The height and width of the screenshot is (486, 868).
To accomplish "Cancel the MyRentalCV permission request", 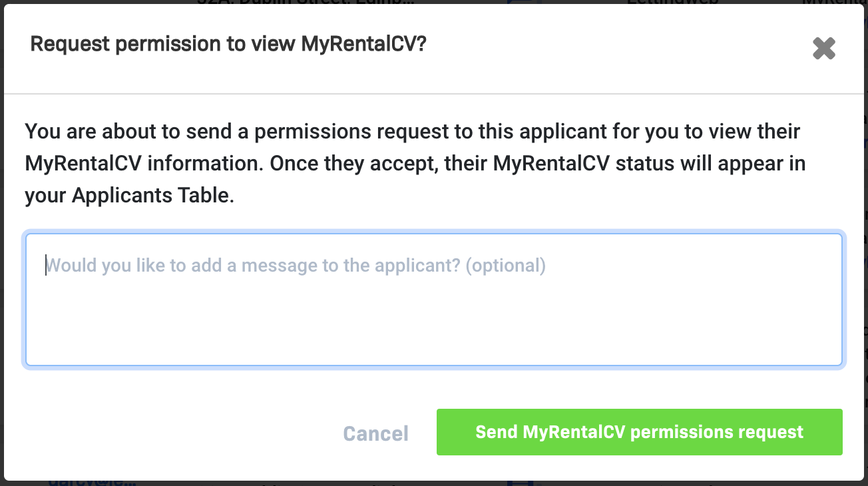I will [375, 433].
